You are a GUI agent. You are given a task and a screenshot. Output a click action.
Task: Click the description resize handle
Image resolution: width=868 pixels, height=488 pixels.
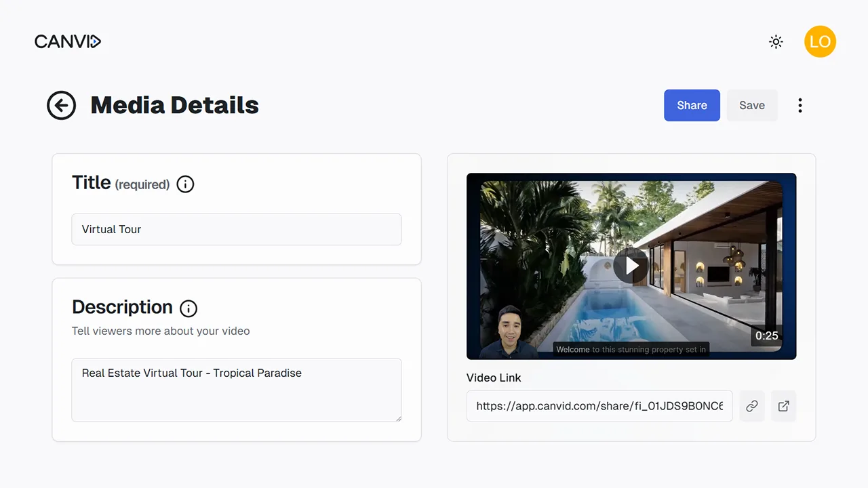399,418
